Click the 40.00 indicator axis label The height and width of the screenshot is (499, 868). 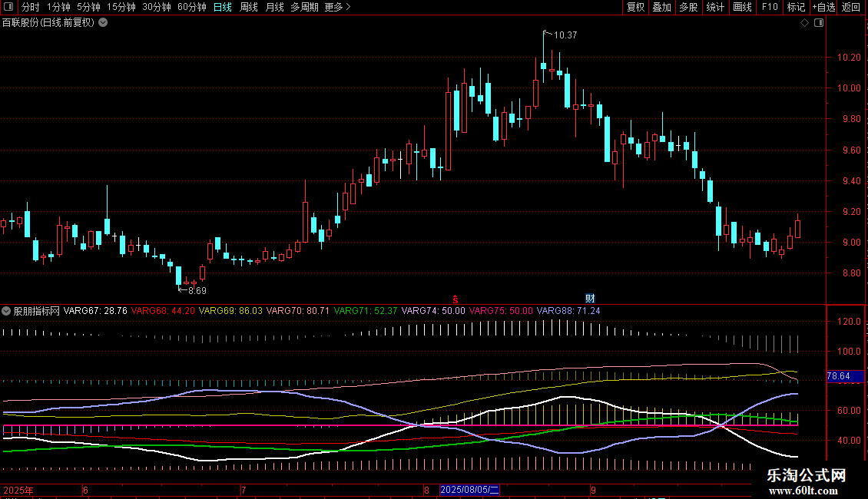point(849,441)
